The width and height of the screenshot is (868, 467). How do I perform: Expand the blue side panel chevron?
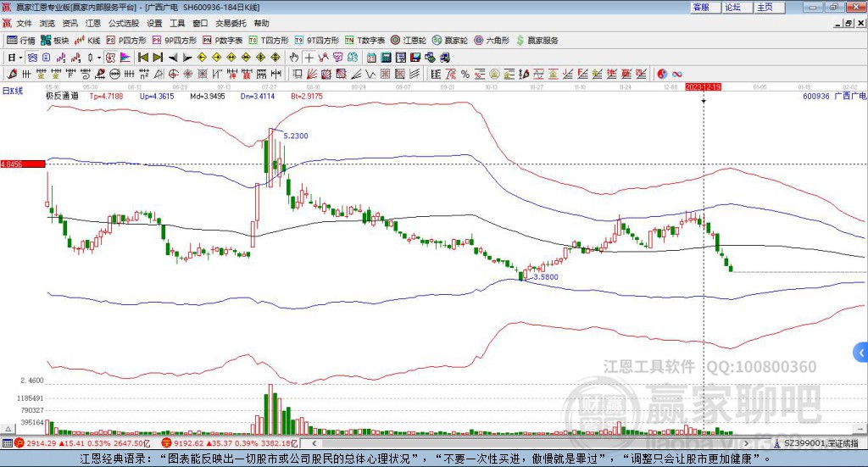click(861, 353)
